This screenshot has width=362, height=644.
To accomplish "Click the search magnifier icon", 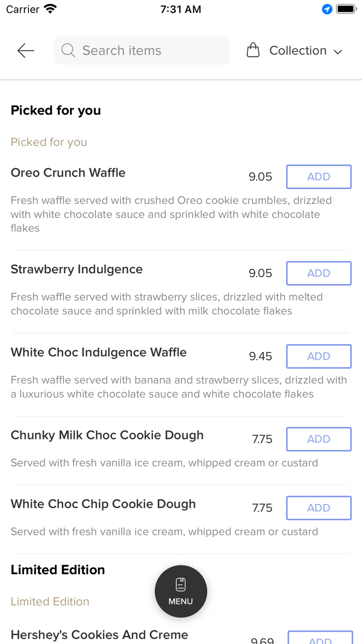I will point(68,50).
